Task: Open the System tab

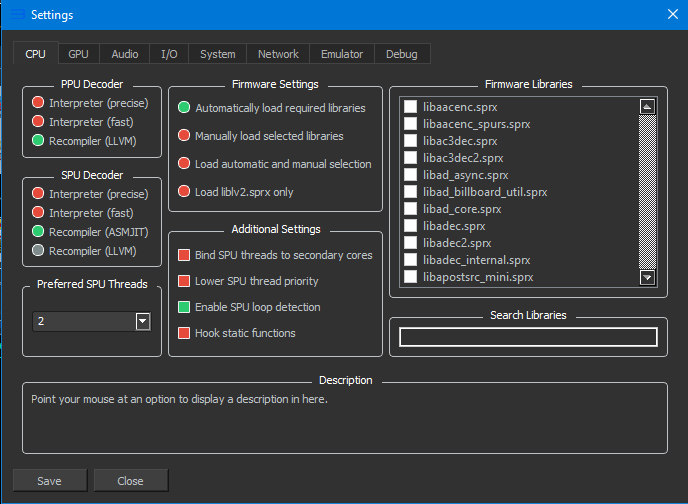Action: click(x=218, y=54)
